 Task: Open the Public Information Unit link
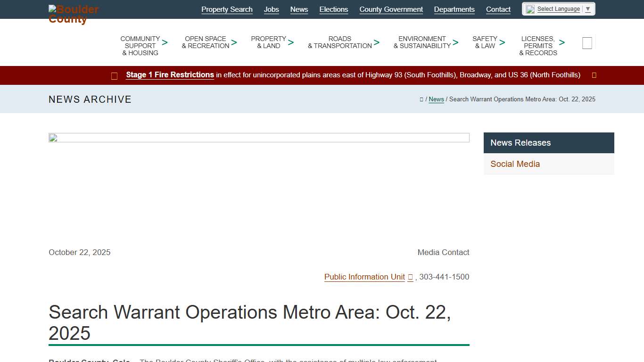pyautogui.click(x=364, y=277)
